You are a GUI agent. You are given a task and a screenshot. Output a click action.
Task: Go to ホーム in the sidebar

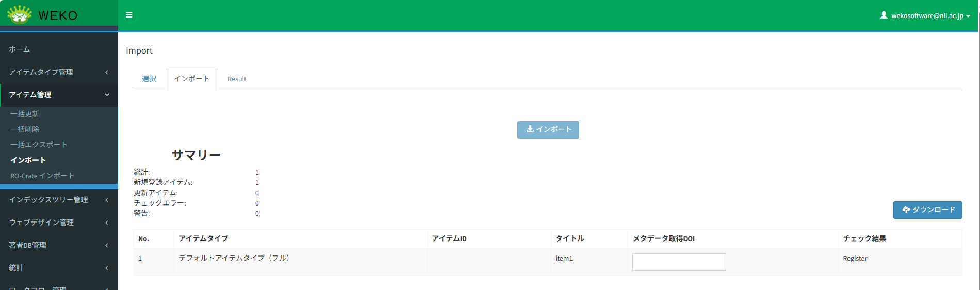(20, 49)
